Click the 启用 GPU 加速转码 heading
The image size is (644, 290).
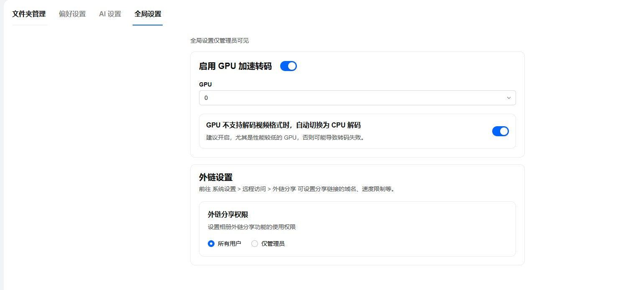(235, 66)
